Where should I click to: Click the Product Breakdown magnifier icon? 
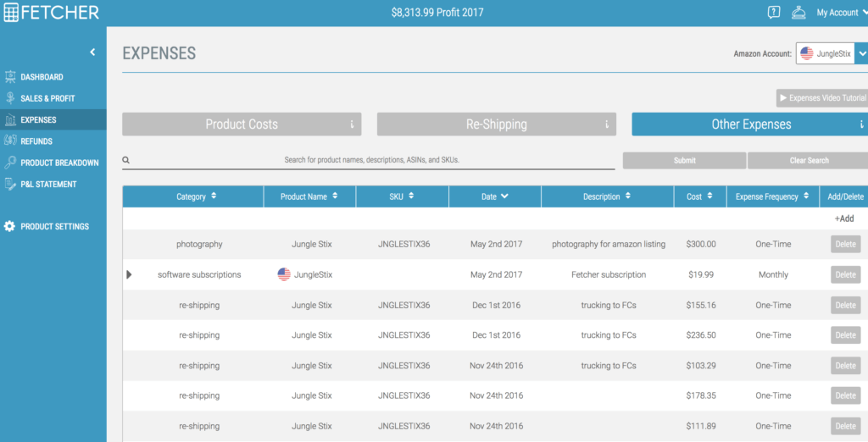pyautogui.click(x=10, y=162)
